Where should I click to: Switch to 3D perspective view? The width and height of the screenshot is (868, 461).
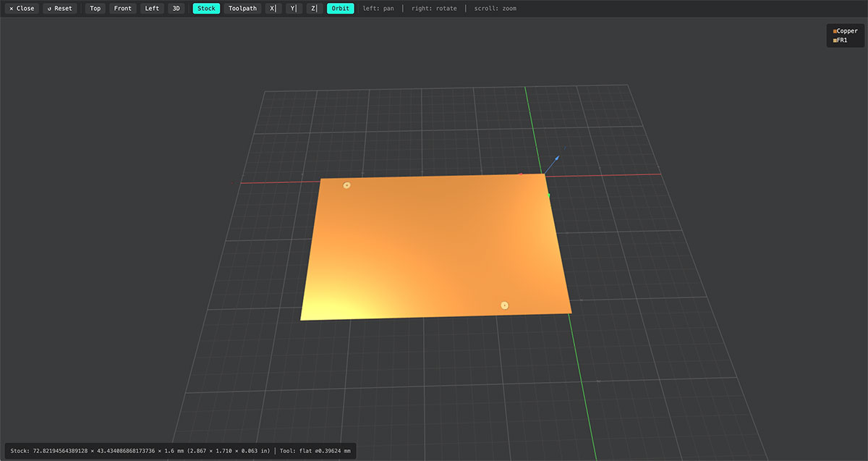point(176,9)
